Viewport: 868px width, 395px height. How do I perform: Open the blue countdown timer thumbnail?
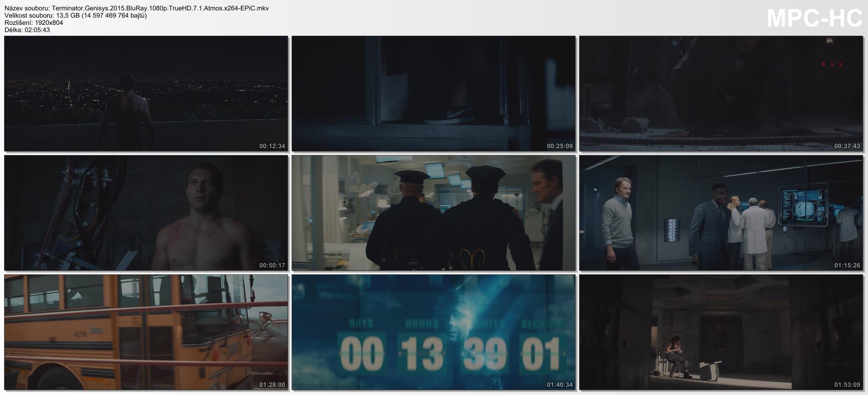pyautogui.click(x=433, y=332)
